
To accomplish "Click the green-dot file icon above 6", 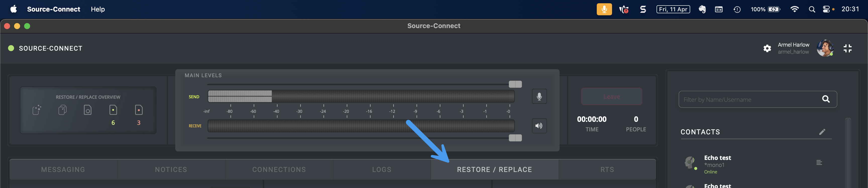I will tap(113, 110).
